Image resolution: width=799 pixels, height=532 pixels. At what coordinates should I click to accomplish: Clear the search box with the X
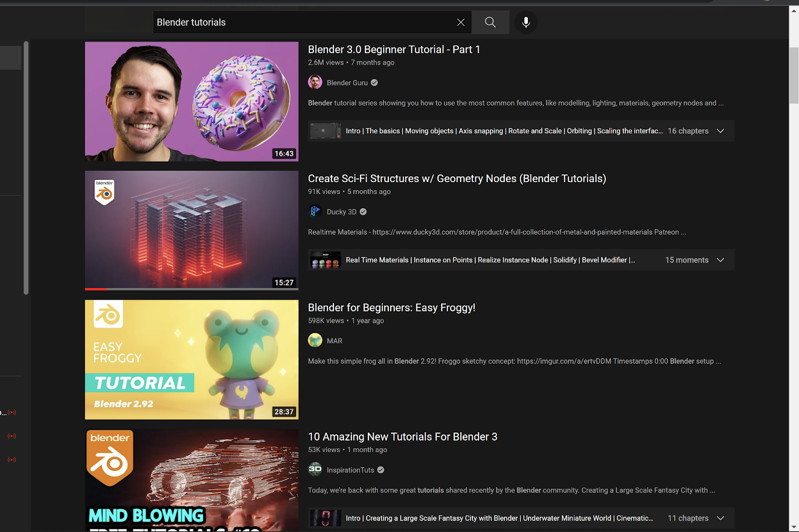click(x=460, y=22)
